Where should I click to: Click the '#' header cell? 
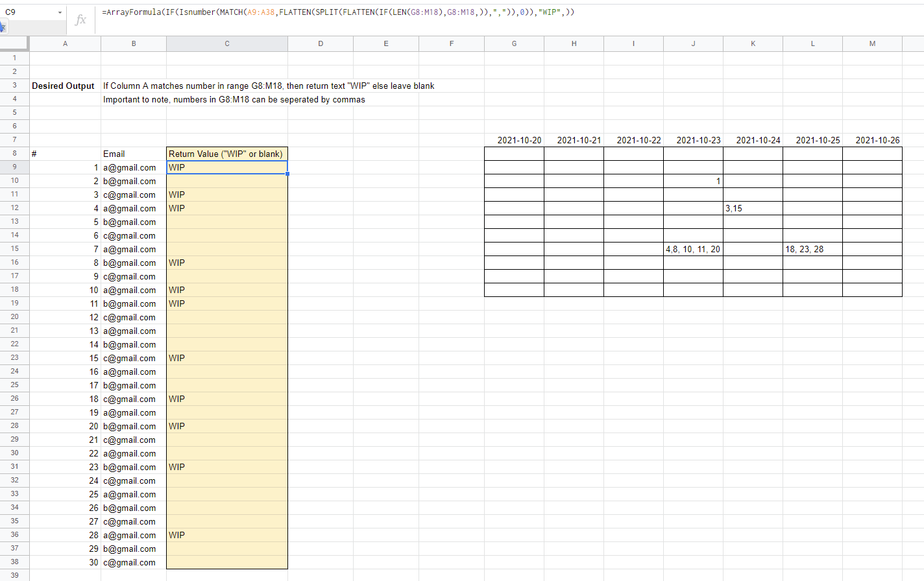pyautogui.click(x=65, y=154)
